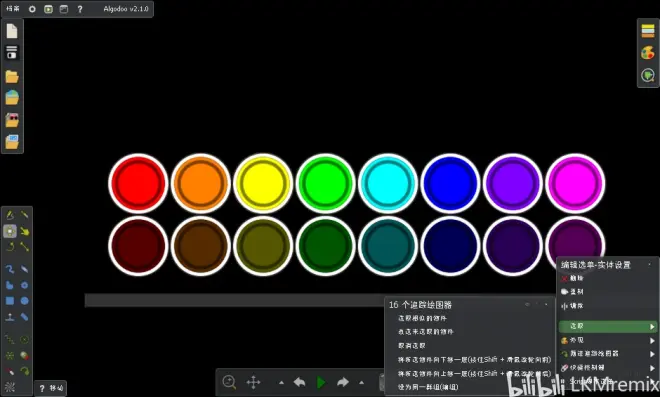Select the Texture tool at toolbox bottom
This screenshot has height=397, width=660.
pos(10,386)
